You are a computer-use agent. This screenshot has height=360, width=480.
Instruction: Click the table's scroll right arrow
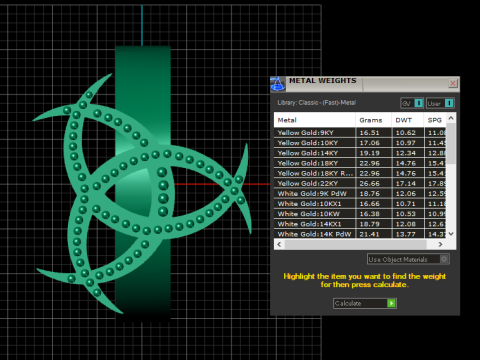[440, 244]
